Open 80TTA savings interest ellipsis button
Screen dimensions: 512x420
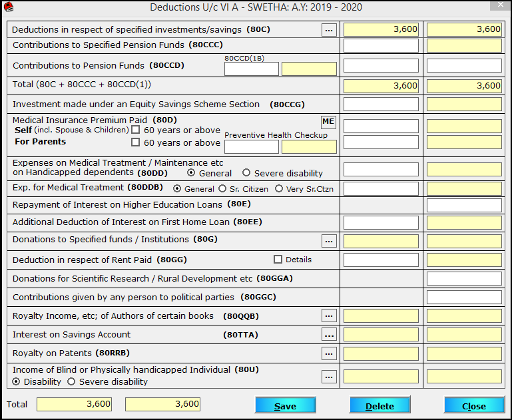pos(329,335)
